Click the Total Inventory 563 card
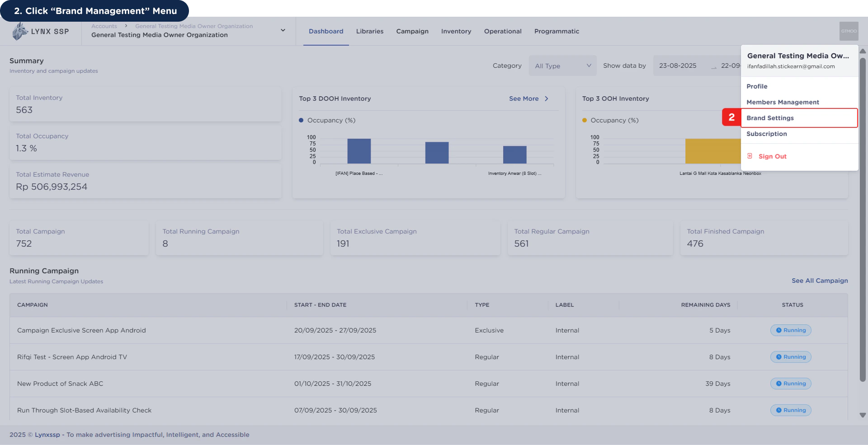This screenshot has height=445, width=868. [146, 104]
